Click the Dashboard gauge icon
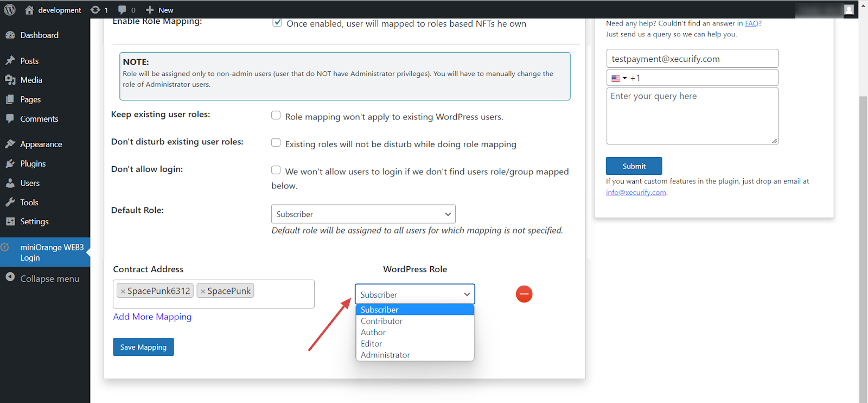 (10, 35)
